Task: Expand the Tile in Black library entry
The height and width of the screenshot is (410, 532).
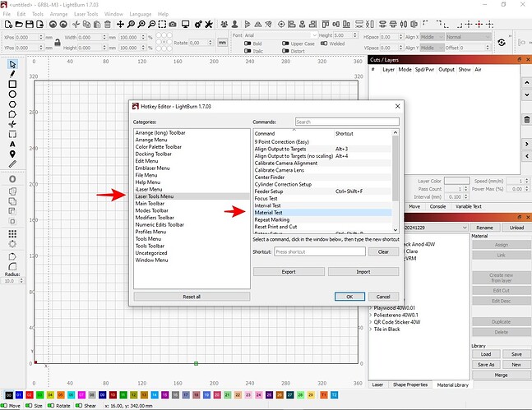Action: pyautogui.click(x=371, y=329)
